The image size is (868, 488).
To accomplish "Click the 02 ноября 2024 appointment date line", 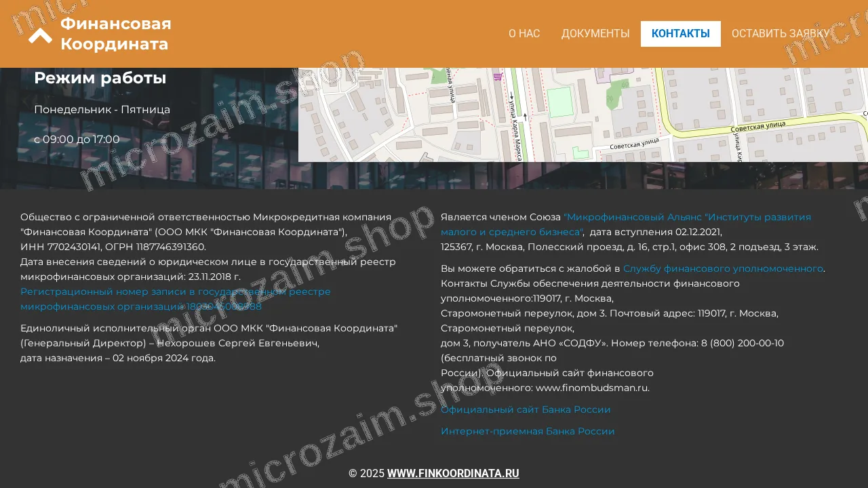I will point(118,358).
